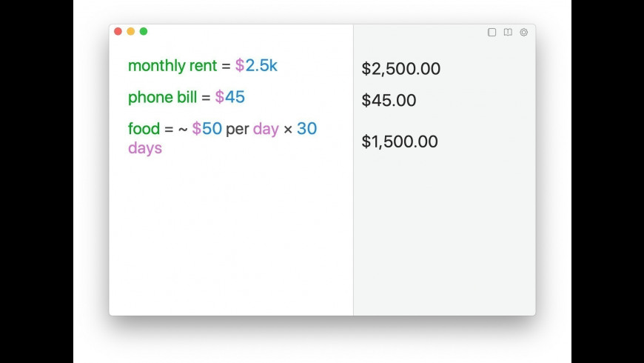Click the $2.5k value in the editor

256,66
